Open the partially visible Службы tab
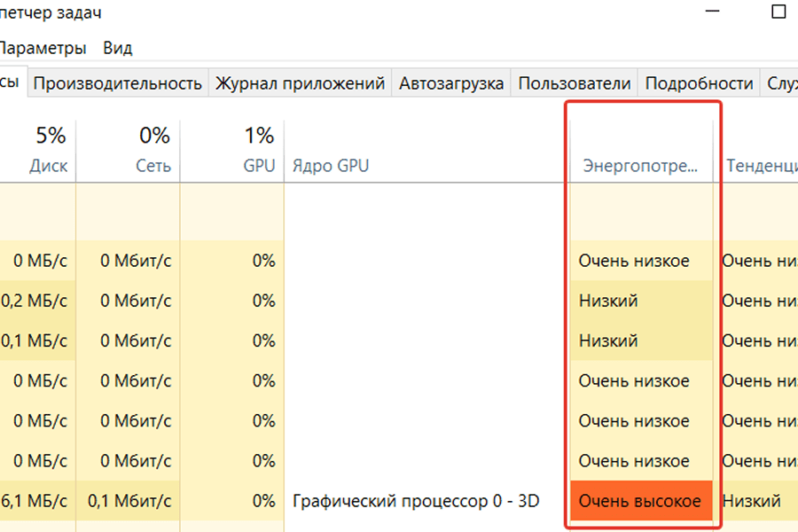 [780, 83]
